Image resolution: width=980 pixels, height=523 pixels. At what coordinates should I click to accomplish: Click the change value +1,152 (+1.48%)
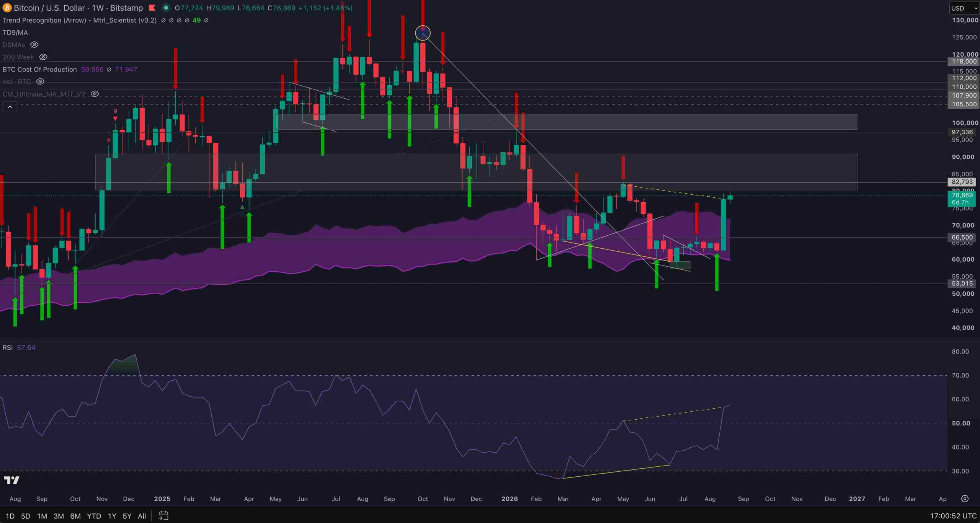point(325,8)
